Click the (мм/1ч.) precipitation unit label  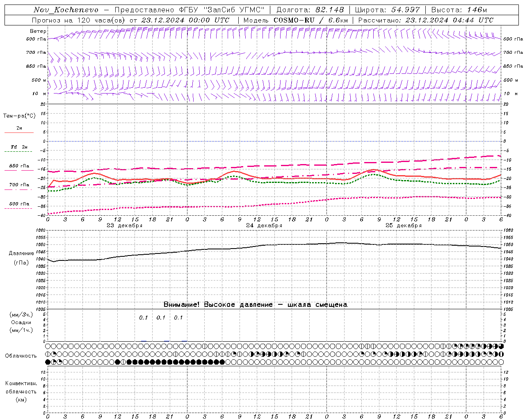[21, 330]
